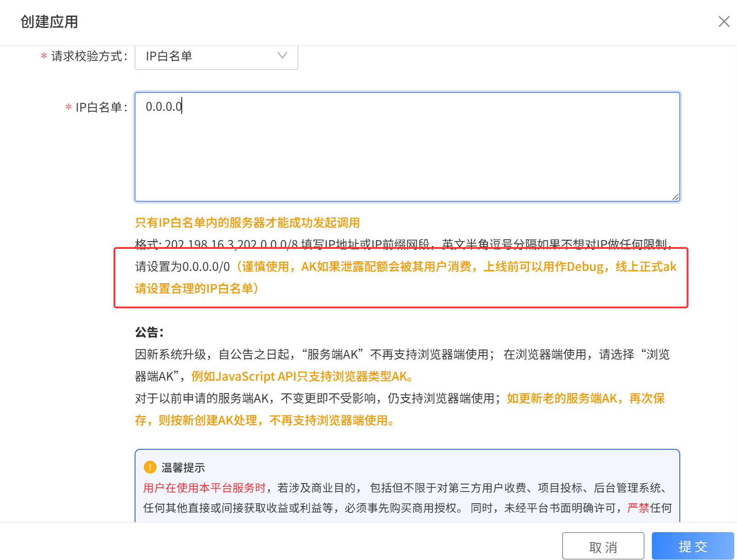This screenshot has height=560, width=737.
Task: Click the line starting 对于以前申请的服务端AK
Action: click(x=400, y=398)
